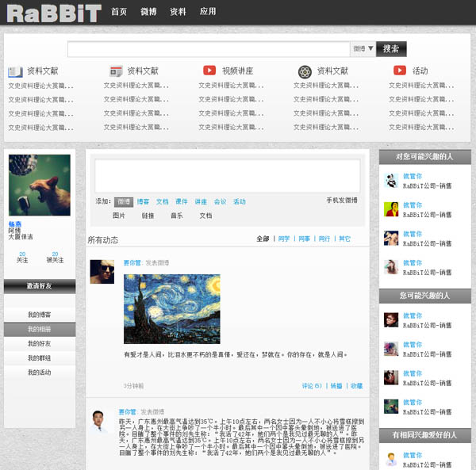Click second avatar under 您可能兴趣的人
Screen dimensions: 476x470
[x=391, y=349]
